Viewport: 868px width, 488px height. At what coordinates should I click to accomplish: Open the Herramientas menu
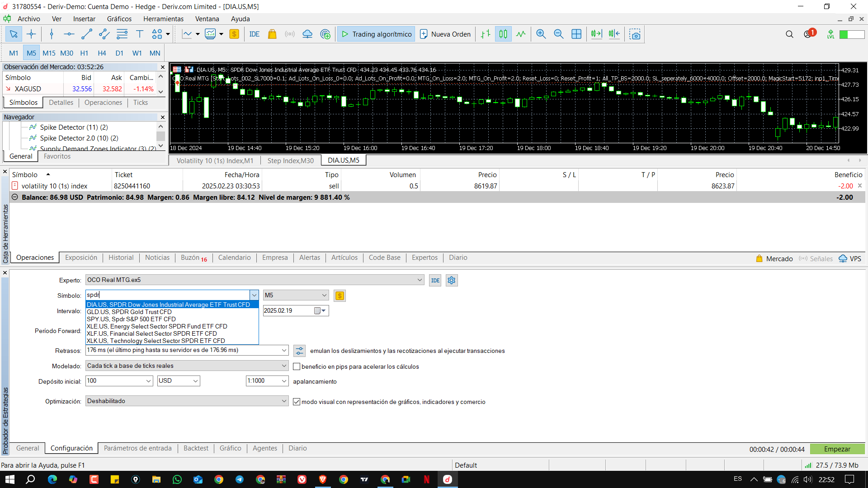click(163, 19)
